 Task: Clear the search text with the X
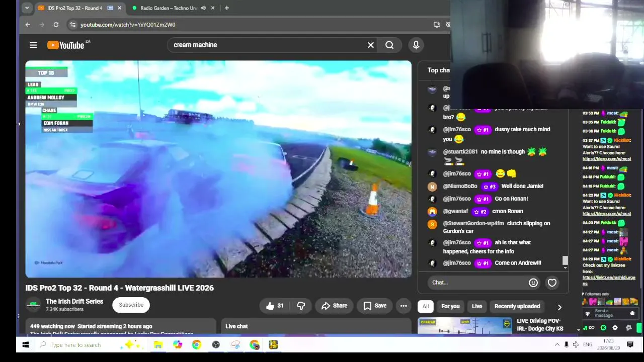point(371,45)
